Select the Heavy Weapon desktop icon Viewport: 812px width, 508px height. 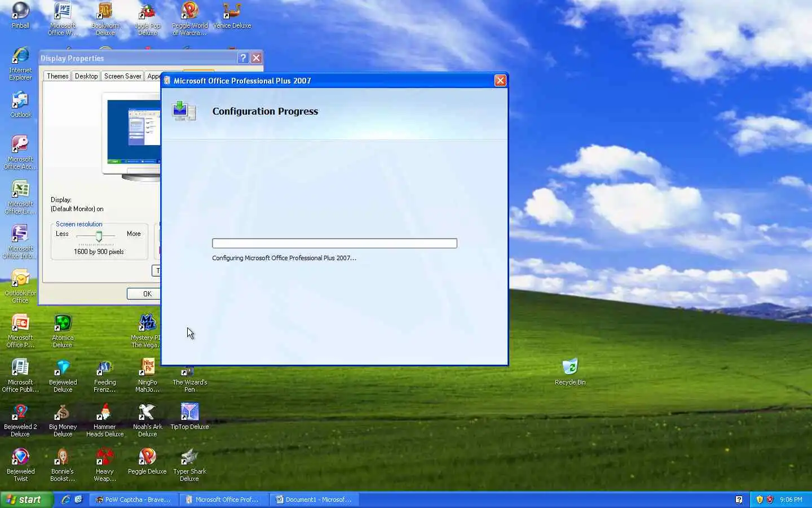pos(105,465)
